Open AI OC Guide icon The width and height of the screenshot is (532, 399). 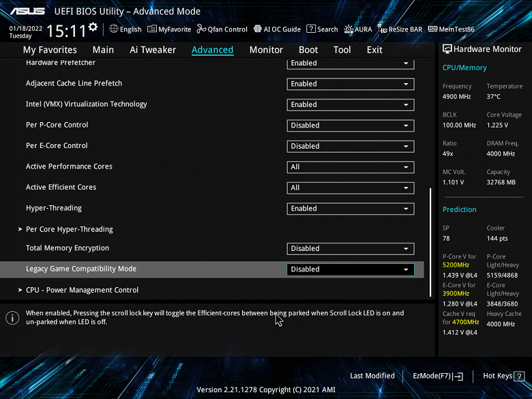coord(258,29)
